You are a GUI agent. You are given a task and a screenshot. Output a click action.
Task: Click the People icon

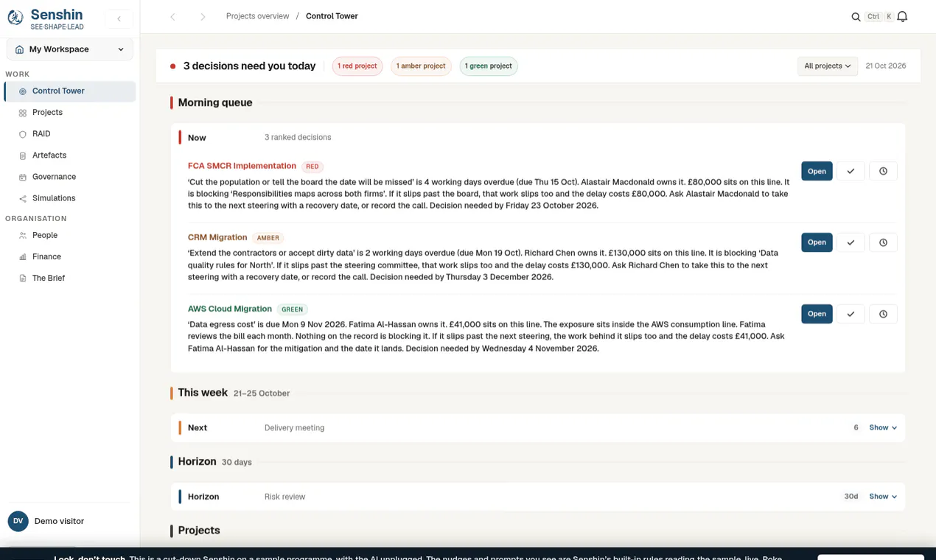(x=23, y=235)
